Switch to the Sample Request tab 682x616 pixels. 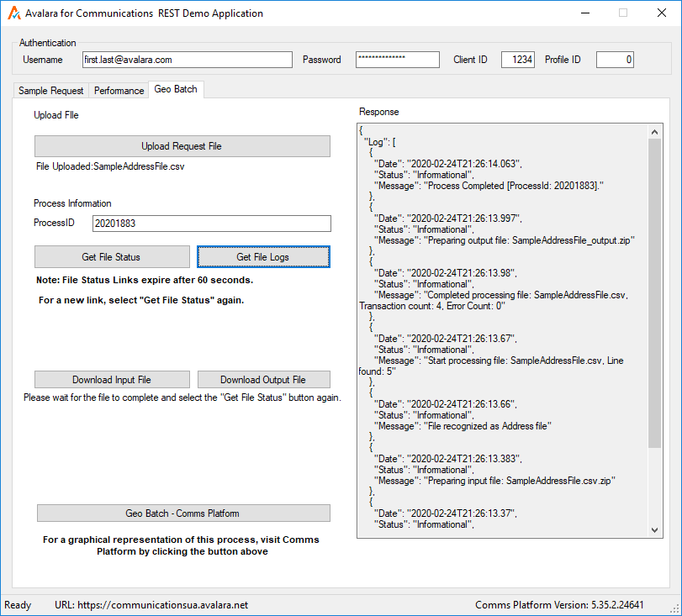51,91
